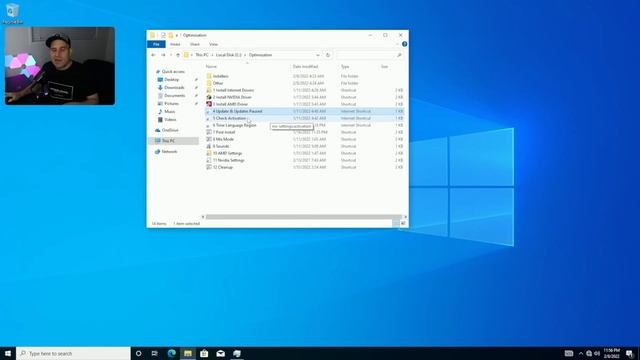Open the notification center icon
Screen dimensions: 640x360
[630, 353]
